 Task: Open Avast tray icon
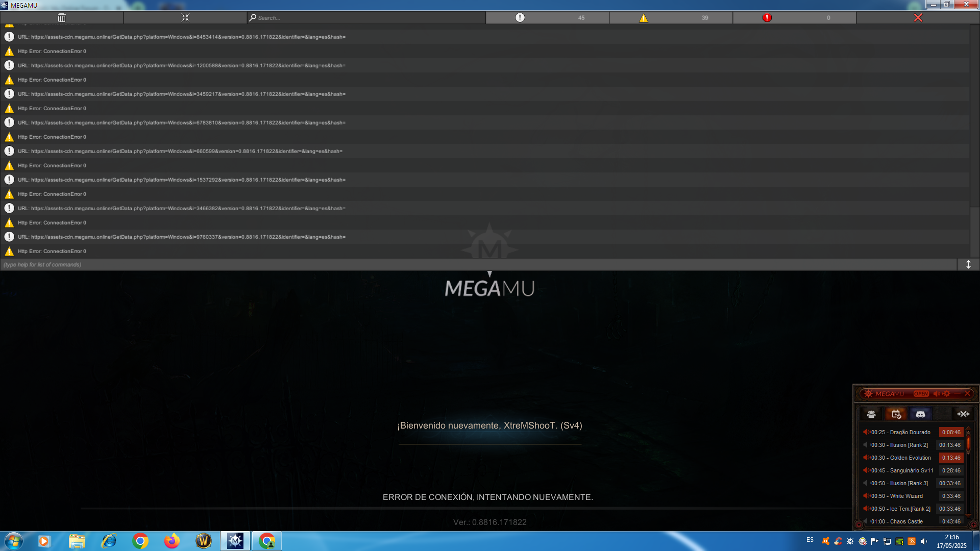tap(825, 541)
